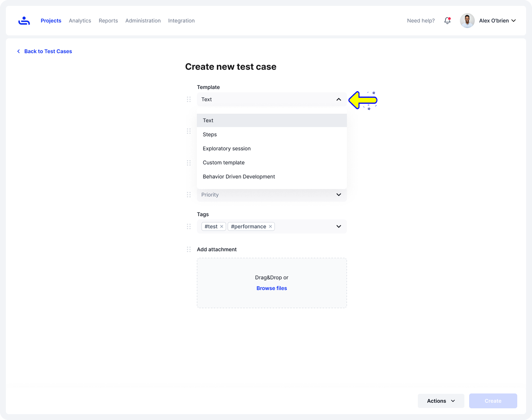Screen dimensions: 532x420
Task: Collapse the Template dropdown chevron
Action: click(339, 100)
